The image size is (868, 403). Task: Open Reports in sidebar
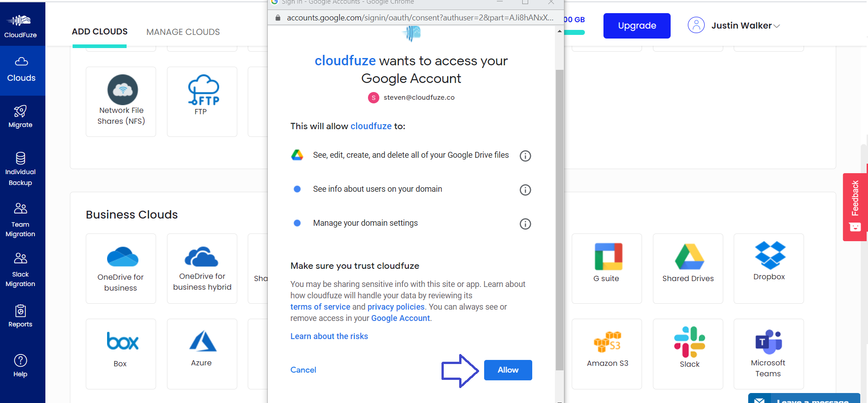point(20,316)
